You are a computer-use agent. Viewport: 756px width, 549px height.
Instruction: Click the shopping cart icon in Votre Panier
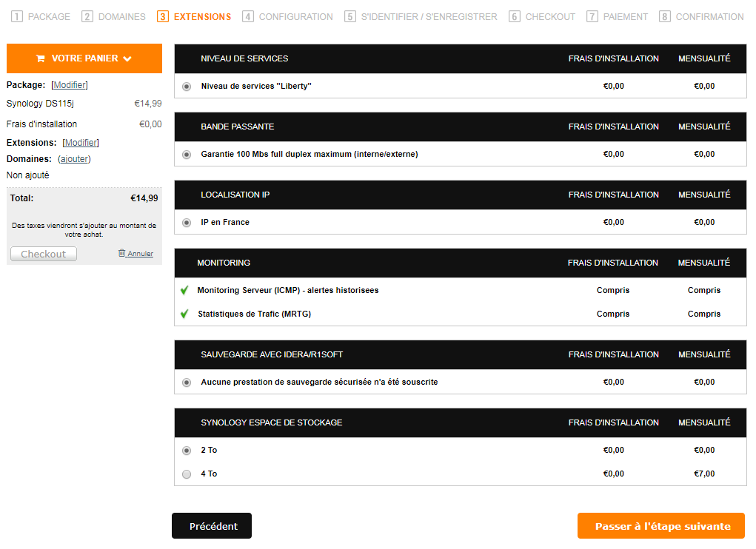[x=40, y=58]
